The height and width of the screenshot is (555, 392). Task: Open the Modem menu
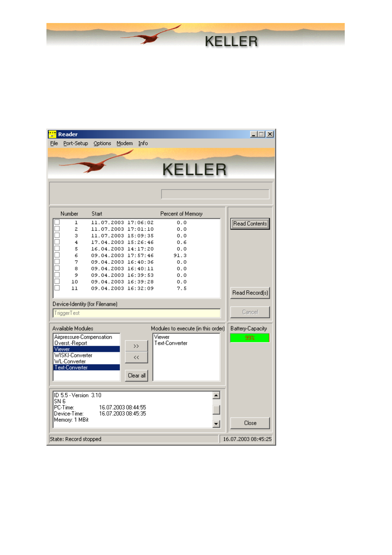125,143
